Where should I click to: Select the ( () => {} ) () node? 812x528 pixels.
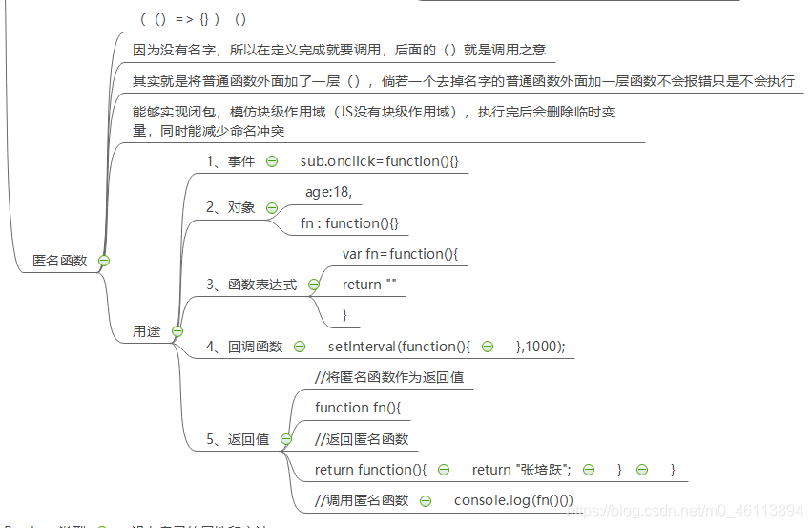[x=193, y=19]
